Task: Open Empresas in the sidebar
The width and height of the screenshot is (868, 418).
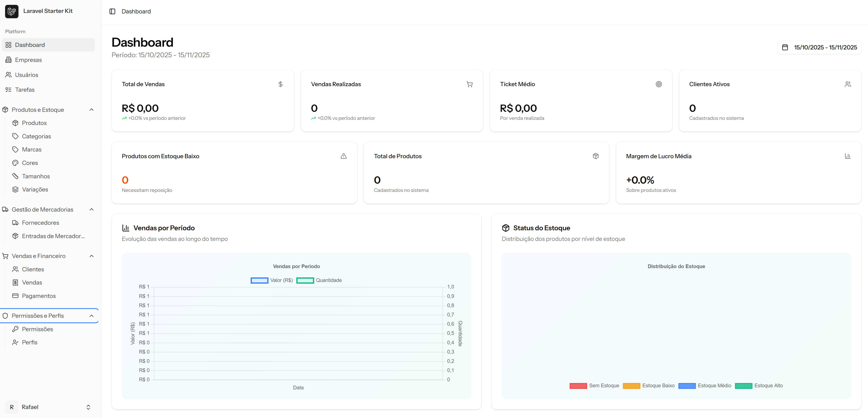Action: [28, 60]
